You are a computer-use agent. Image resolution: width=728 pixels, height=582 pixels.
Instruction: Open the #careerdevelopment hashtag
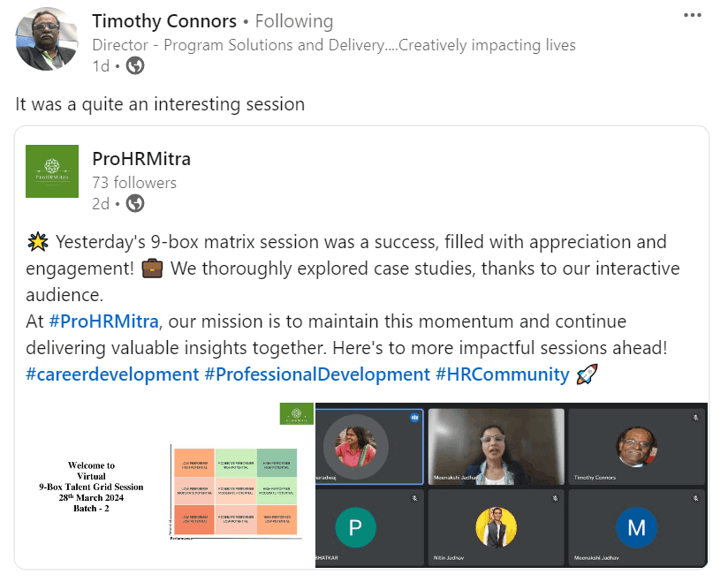coord(112,374)
